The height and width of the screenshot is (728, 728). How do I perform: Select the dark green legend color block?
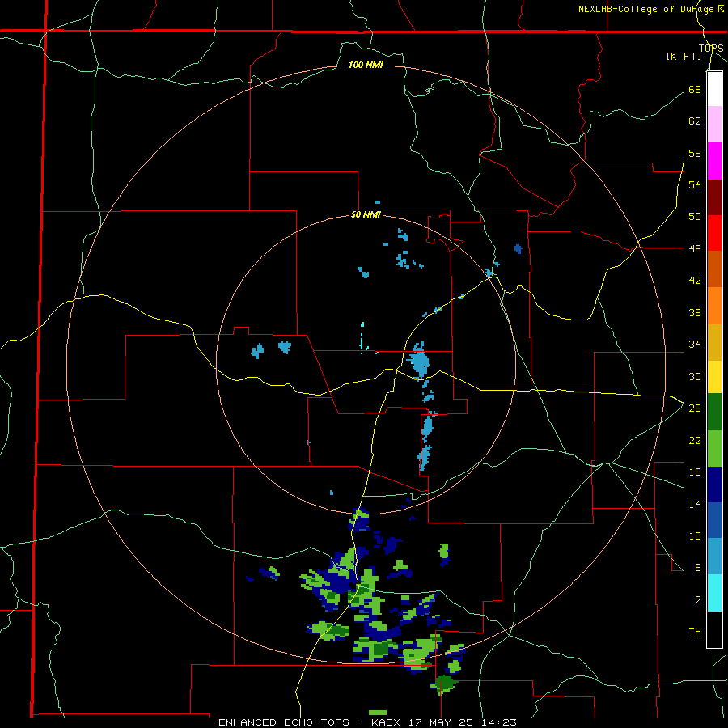coord(714,412)
